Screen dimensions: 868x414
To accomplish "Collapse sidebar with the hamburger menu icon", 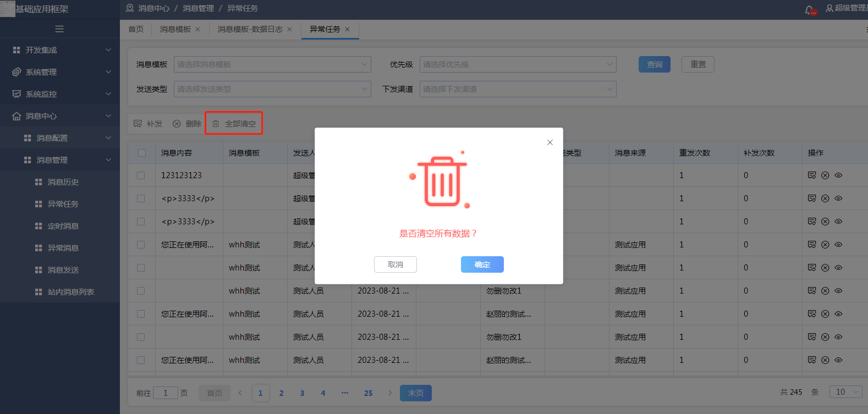I will [59, 29].
